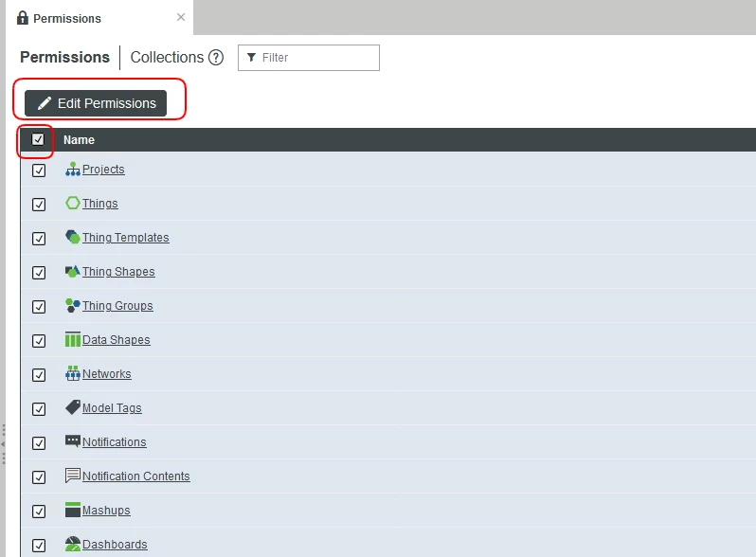756x557 pixels.
Task: Click the Name column header
Action: (79, 140)
